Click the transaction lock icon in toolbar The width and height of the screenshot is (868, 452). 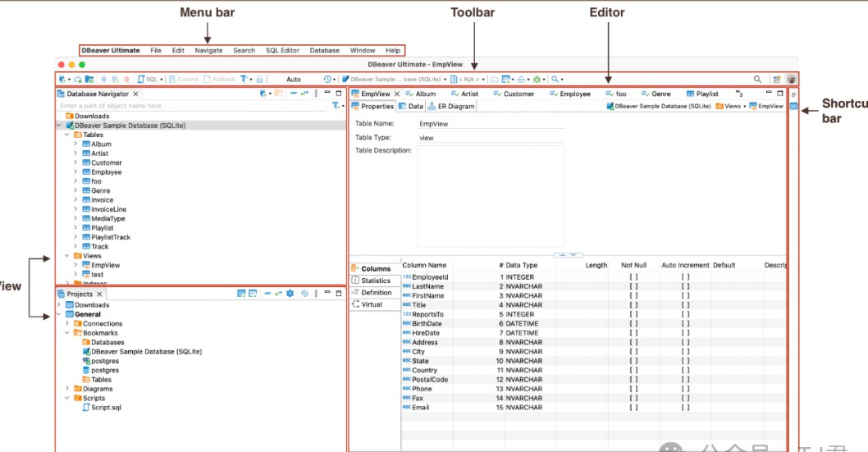tap(259, 79)
